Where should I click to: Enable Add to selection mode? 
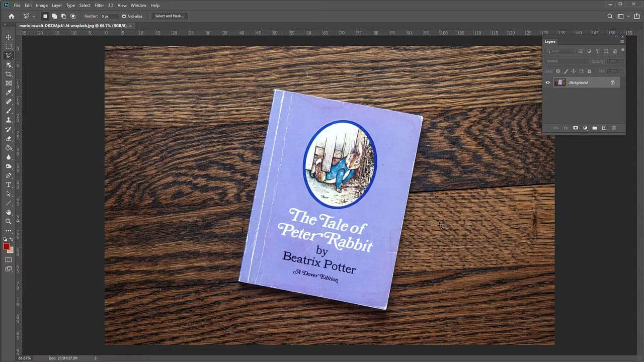(x=54, y=16)
